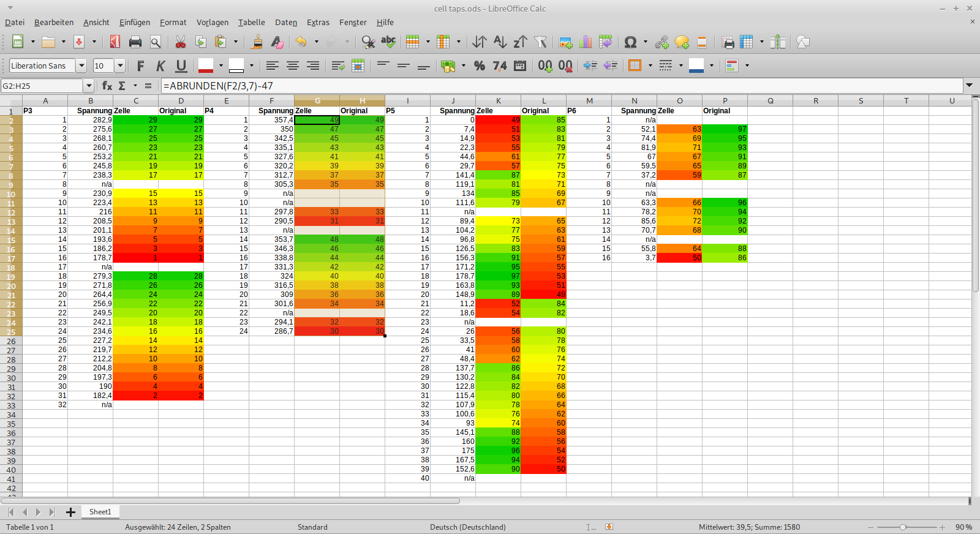Cut selection with the scissors icon
This screenshot has width=980, height=534.
tap(180, 42)
